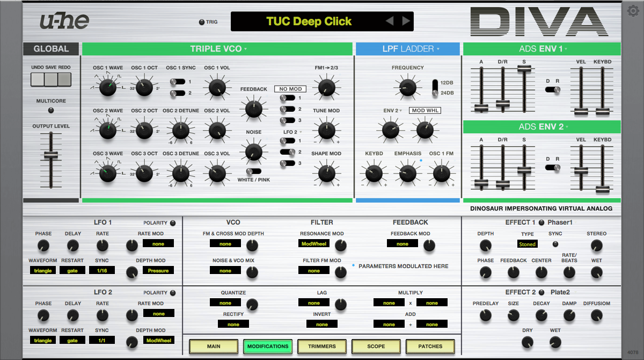Switch to the TRIMMERS tab
This screenshot has height=360, width=644.
pyautogui.click(x=322, y=346)
